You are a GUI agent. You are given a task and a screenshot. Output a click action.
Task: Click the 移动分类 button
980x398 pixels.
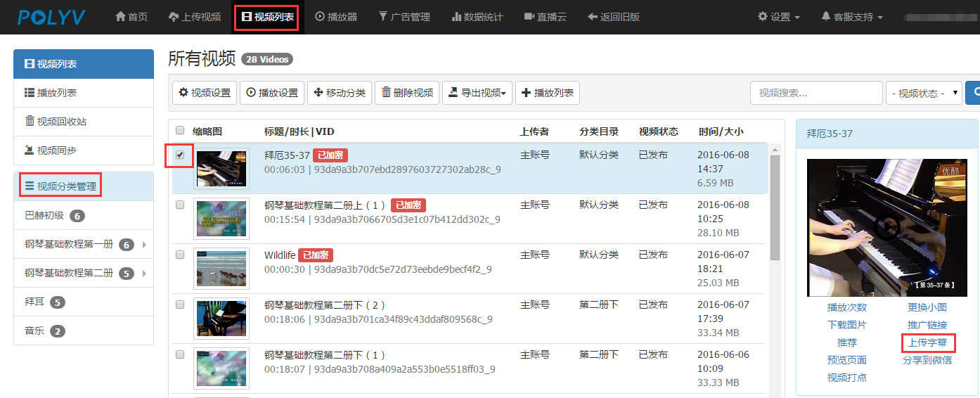340,93
